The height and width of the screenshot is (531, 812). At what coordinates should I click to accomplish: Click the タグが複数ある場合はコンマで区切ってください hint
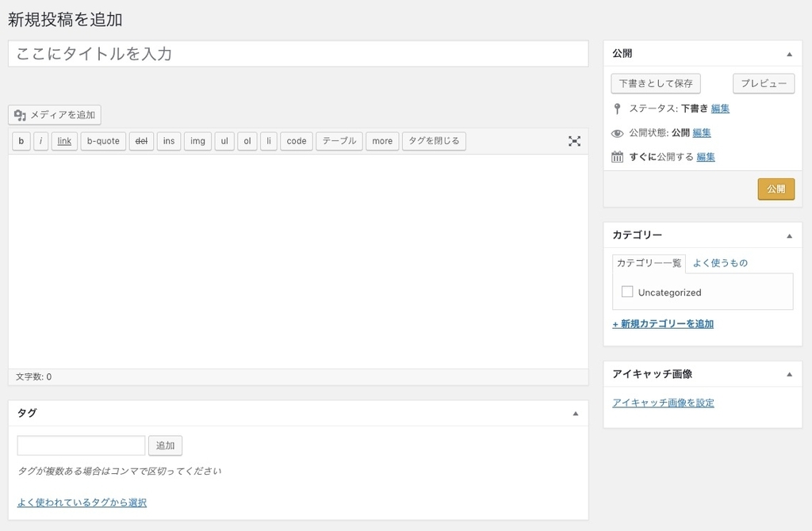(120, 471)
